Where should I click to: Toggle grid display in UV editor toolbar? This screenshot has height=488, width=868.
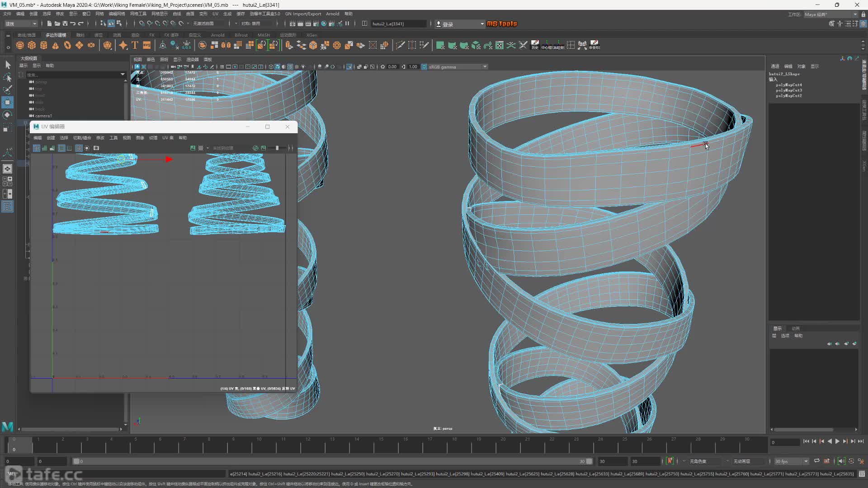point(79,148)
